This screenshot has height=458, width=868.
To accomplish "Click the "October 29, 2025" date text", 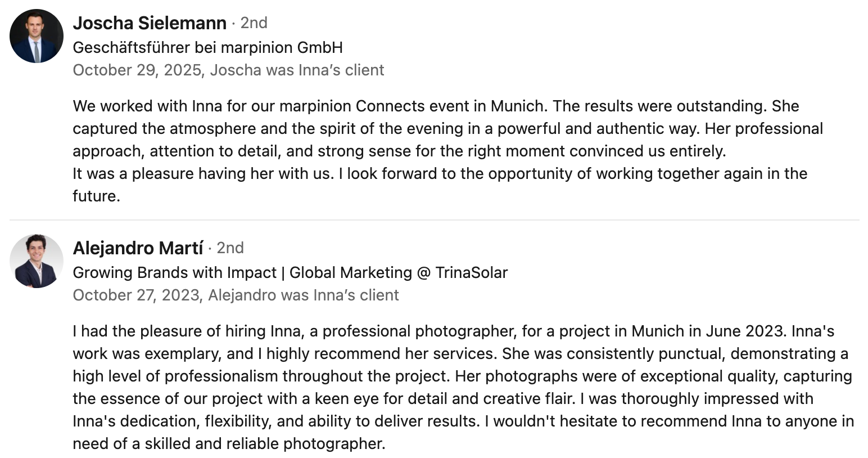I will tap(137, 70).
